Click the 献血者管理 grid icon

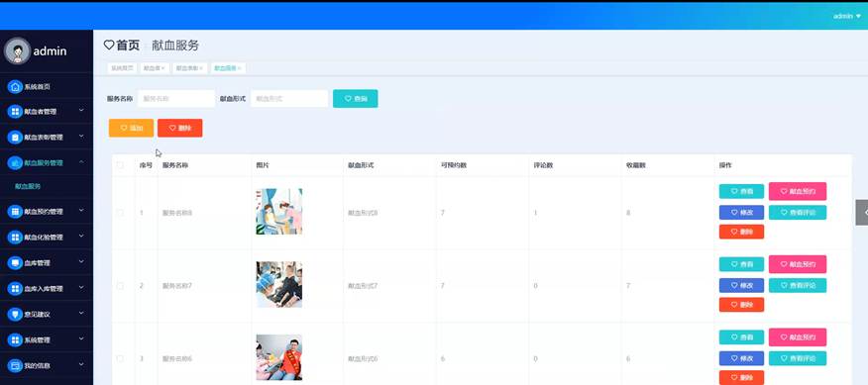point(15,112)
